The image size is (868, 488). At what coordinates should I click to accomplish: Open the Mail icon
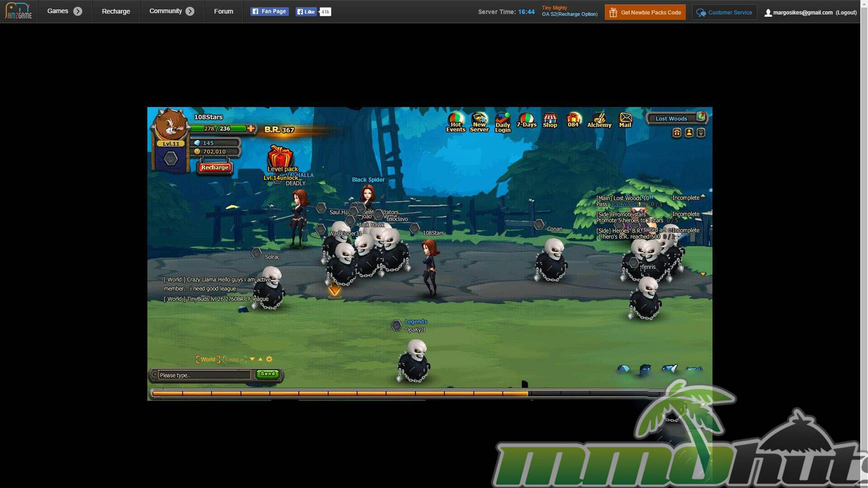pos(625,120)
